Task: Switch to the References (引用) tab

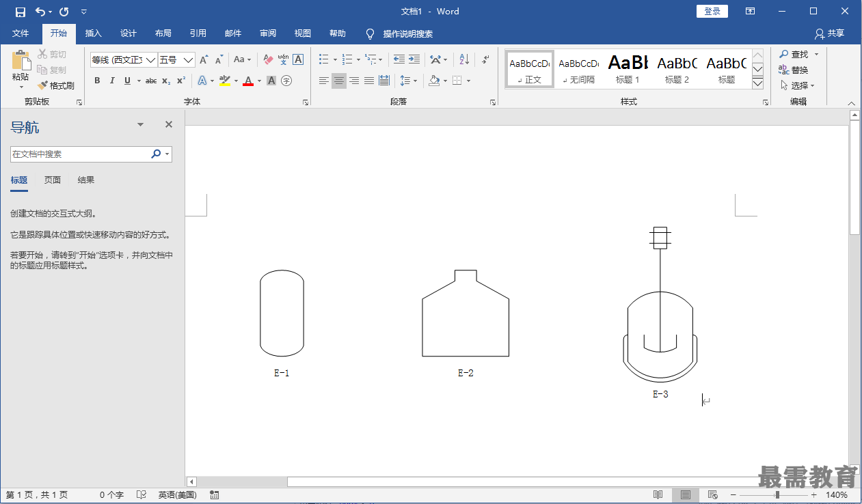Action: pos(198,33)
